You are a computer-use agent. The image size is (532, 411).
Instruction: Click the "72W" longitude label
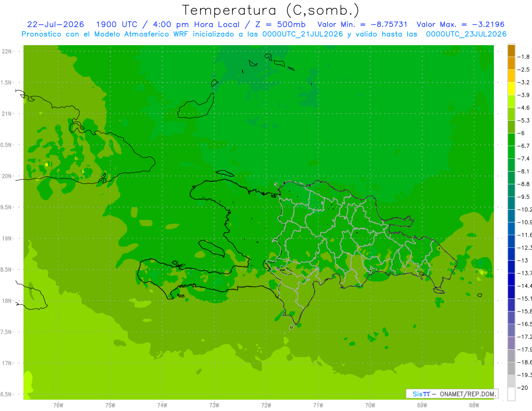click(266, 405)
